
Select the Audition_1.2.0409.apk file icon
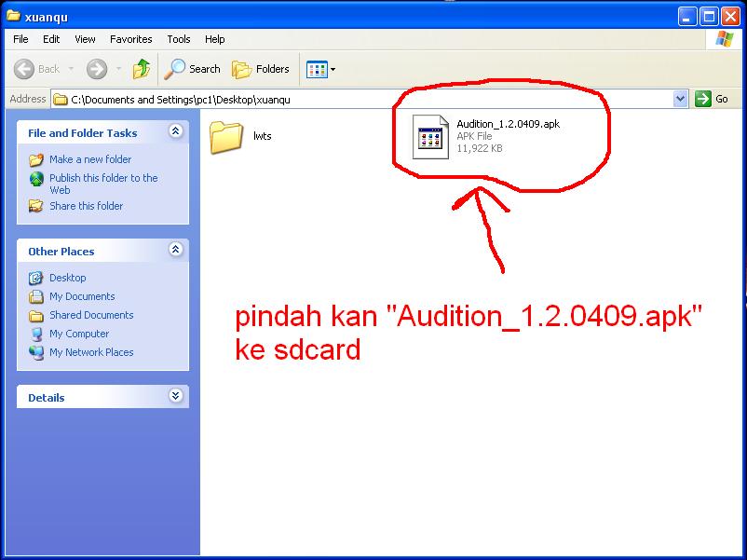430,137
